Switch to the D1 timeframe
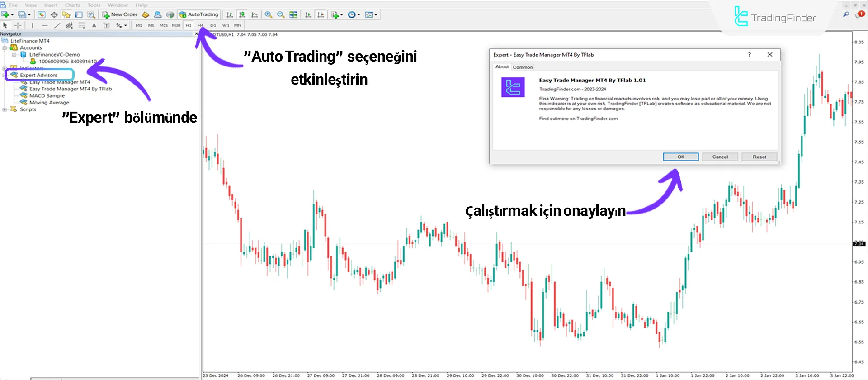Screen dimensions: 868x380 (213, 25)
